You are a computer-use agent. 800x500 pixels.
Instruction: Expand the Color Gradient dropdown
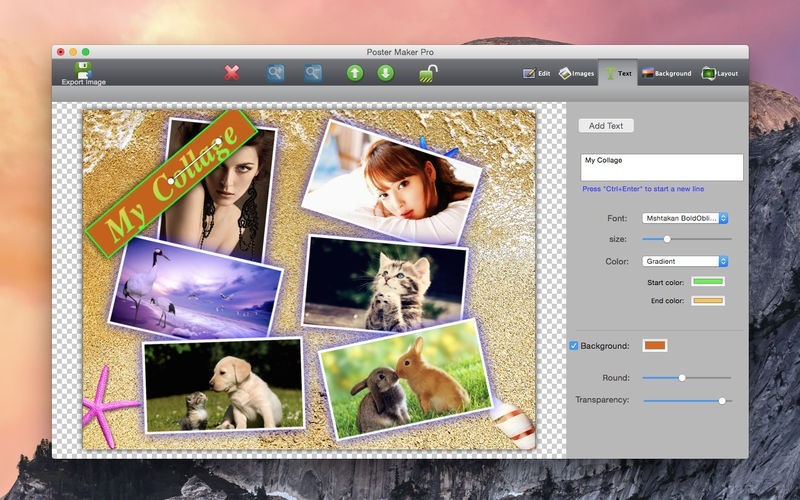685,261
